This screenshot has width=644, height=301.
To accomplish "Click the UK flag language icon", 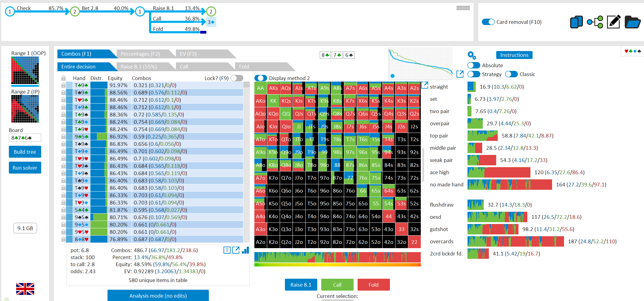I will click(x=25, y=289).
